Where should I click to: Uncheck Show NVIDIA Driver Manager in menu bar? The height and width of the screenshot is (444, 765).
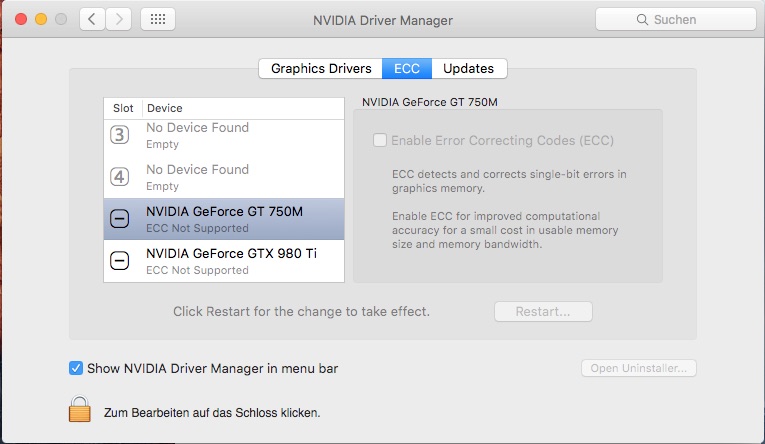coord(76,368)
